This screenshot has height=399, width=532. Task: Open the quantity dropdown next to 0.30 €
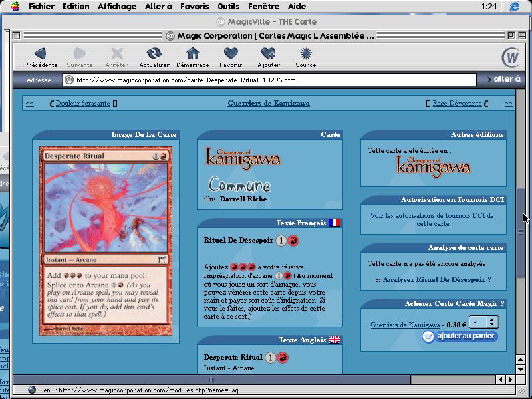[x=484, y=322]
